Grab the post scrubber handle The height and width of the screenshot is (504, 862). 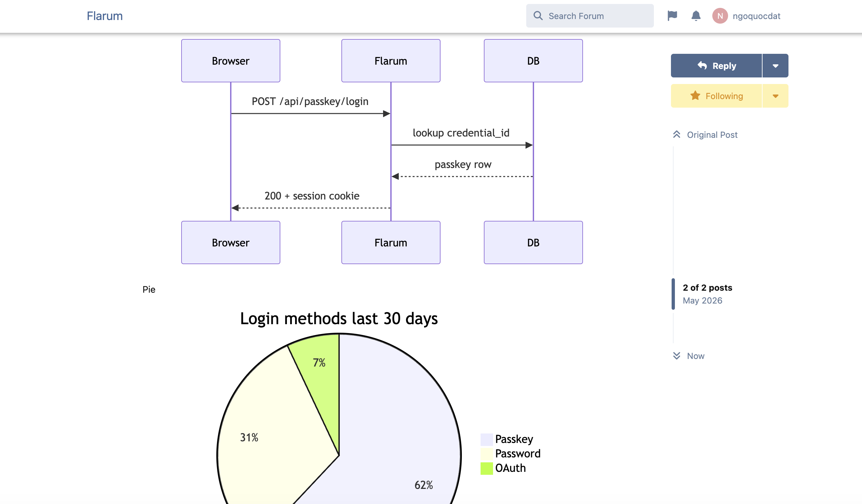click(x=673, y=294)
